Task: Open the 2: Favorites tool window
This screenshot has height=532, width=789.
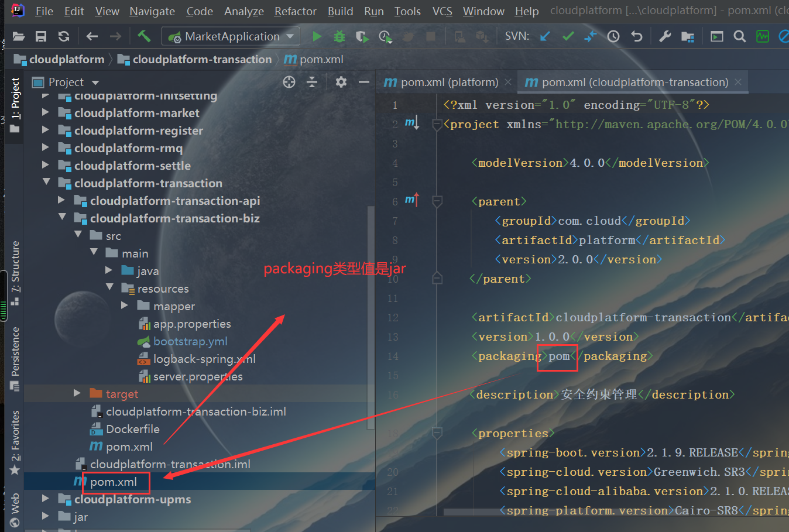Action: [x=15, y=442]
